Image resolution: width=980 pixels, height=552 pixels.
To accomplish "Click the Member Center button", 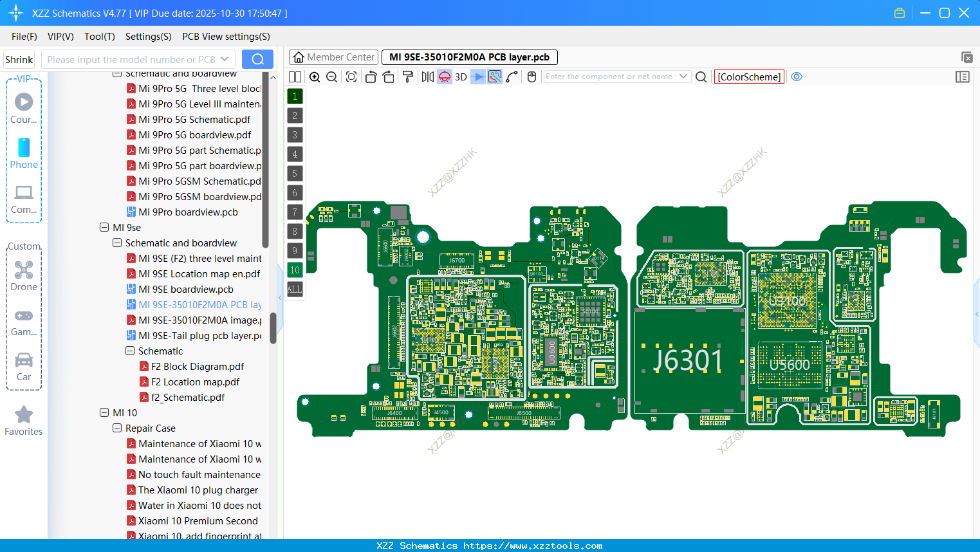I will point(333,57).
